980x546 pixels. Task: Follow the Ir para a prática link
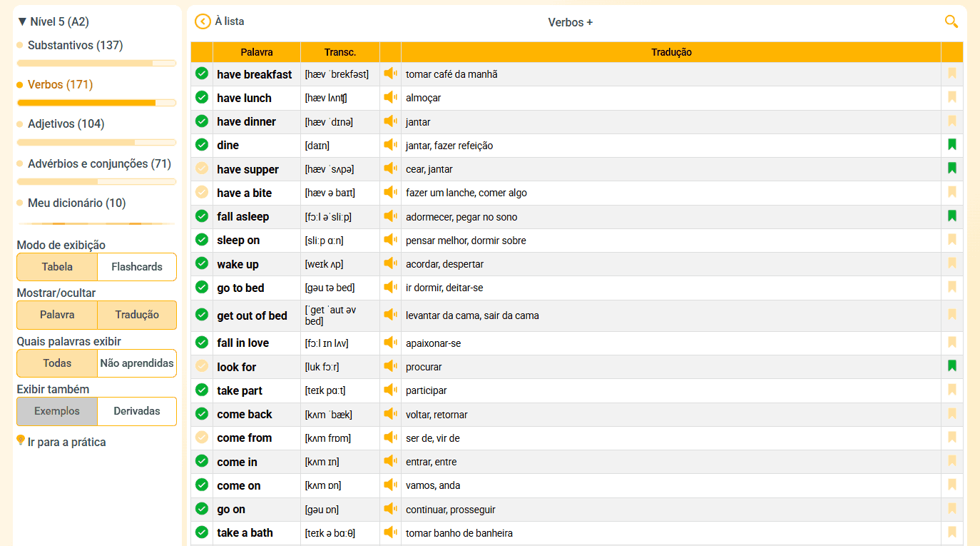(x=66, y=442)
